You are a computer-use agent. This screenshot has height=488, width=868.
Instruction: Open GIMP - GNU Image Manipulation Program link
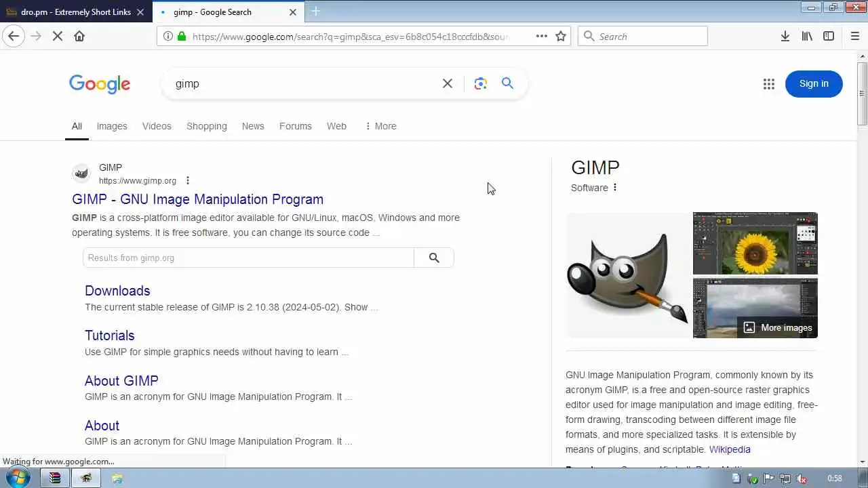(x=197, y=199)
